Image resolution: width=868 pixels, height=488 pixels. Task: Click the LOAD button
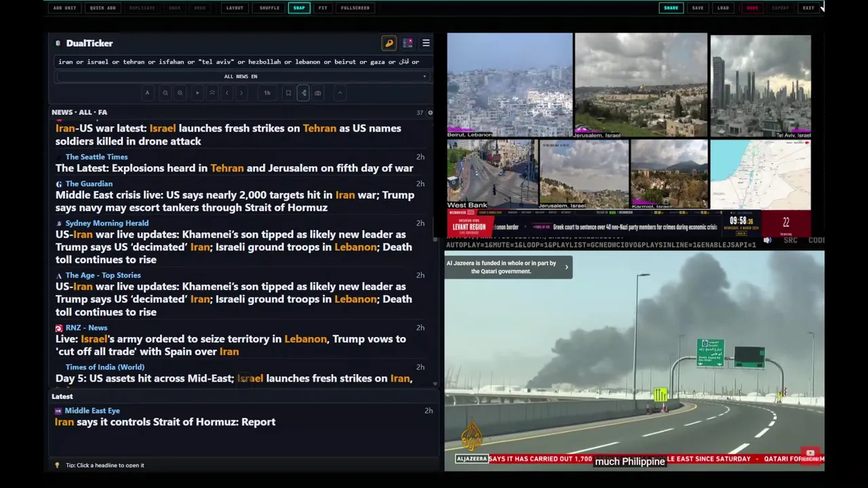tap(724, 8)
